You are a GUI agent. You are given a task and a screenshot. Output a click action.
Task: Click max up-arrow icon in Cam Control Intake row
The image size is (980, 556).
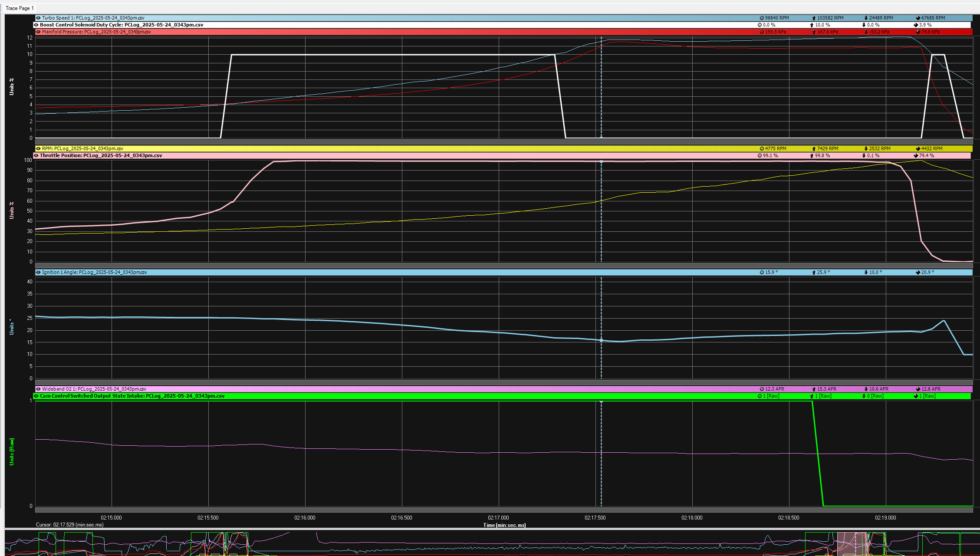pyautogui.click(x=812, y=396)
